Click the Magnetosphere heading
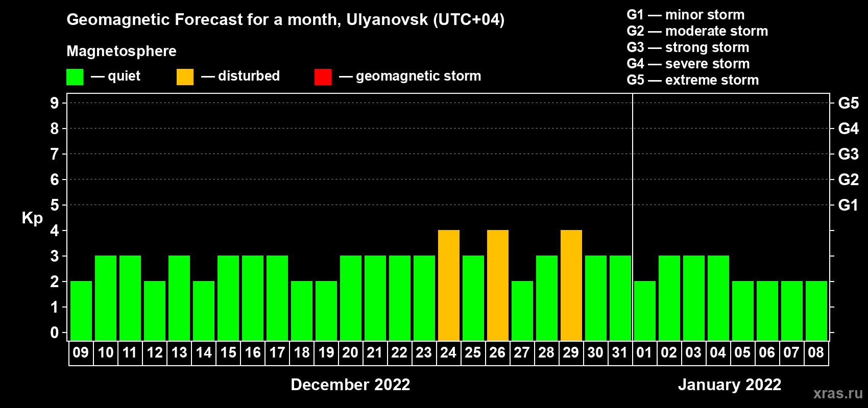The width and height of the screenshot is (868, 408). coord(122,52)
